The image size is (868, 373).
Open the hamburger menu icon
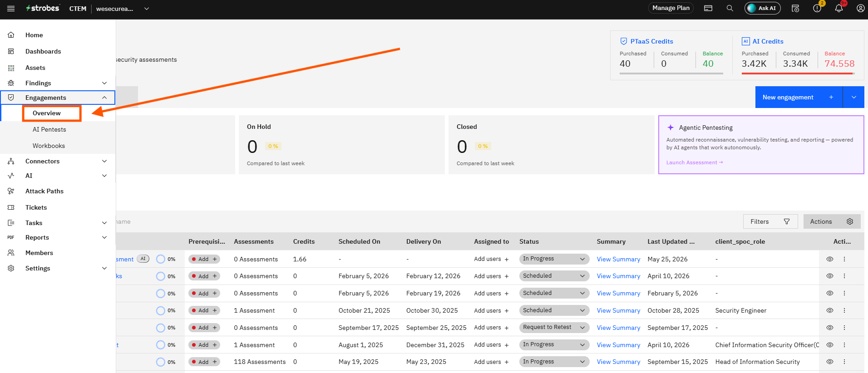11,9
